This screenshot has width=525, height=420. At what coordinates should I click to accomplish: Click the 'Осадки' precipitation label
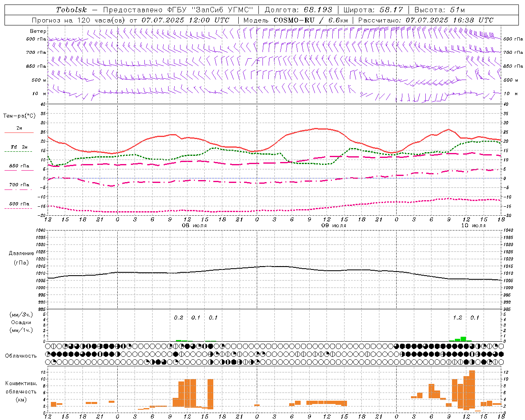pos(21,322)
